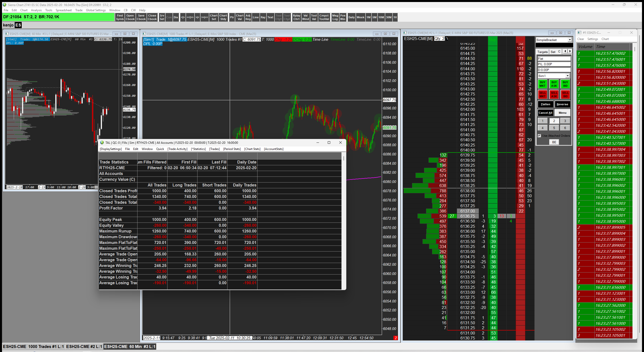Open the Msg Log toolbar button
The height and width of the screenshot is (352, 644).
[335, 17]
